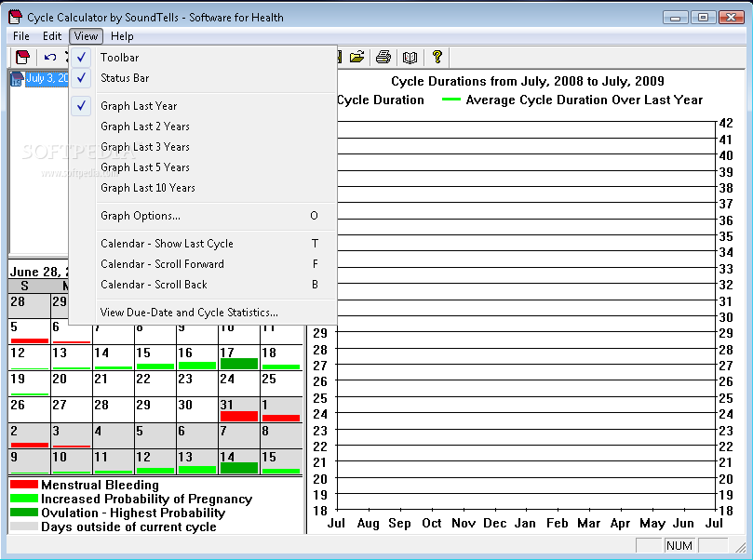
Task: Click calendar day 17 with ovulation marker
Action: click(x=238, y=357)
